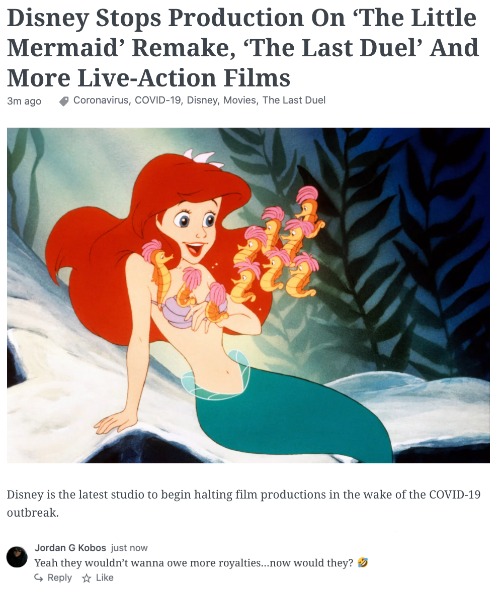This screenshot has height=597, width=500.
Task: Open the COVID-19 tag
Action: pyautogui.click(x=158, y=100)
